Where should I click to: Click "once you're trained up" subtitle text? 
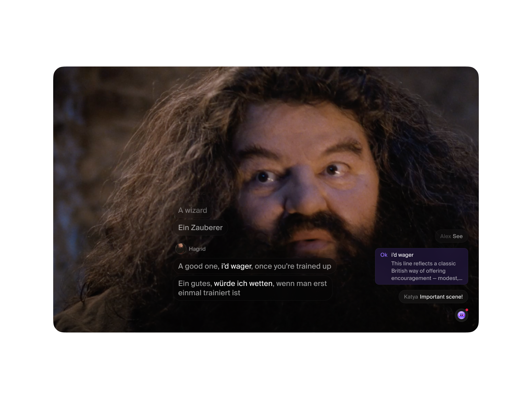(293, 266)
